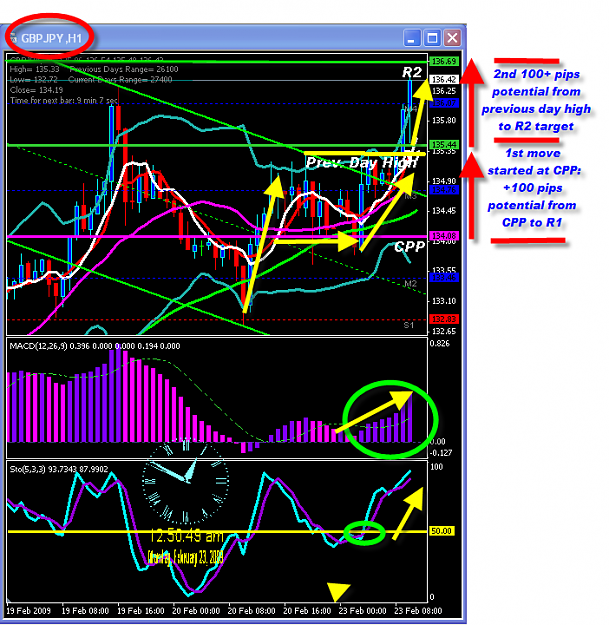Click 'Time for next bar' countdown text
This screenshot has height=625, width=609.
pos(64,100)
